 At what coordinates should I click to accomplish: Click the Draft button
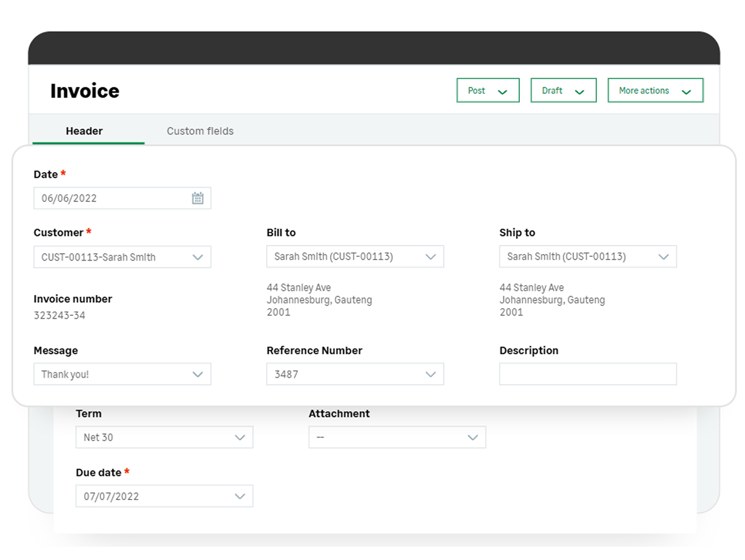(552, 90)
